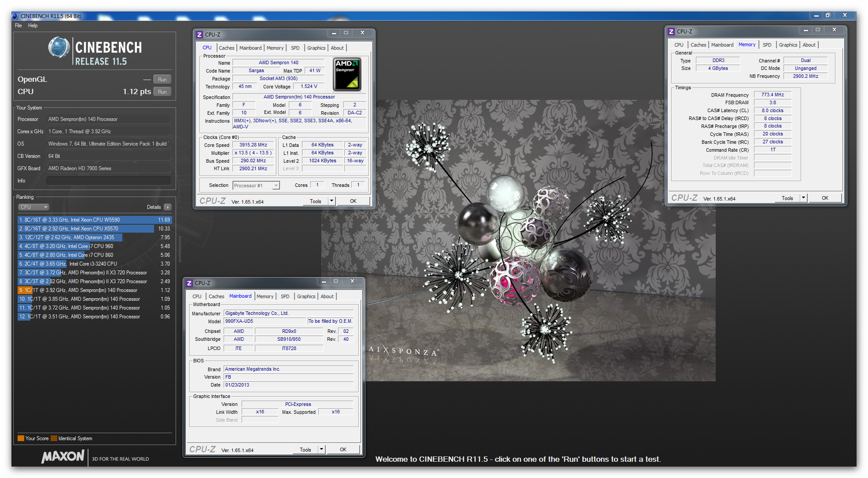Run the OpenGL benchmark test
The height and width of the screenshot is (478, 868).
[162, 80]
